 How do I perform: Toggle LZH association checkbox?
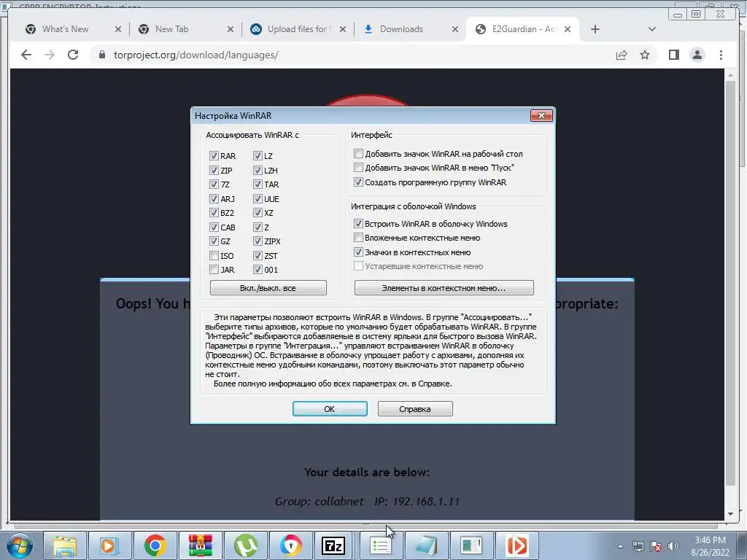[258, 170]
